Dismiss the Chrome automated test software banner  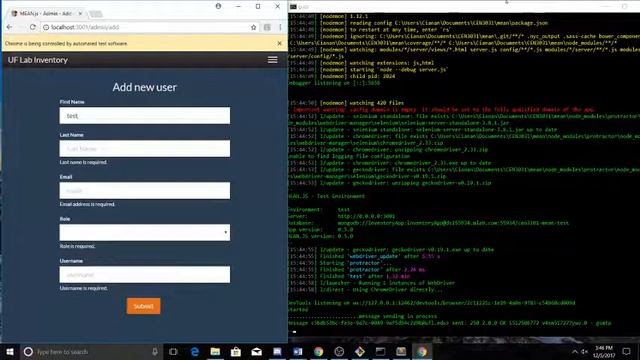coord(280,43)
